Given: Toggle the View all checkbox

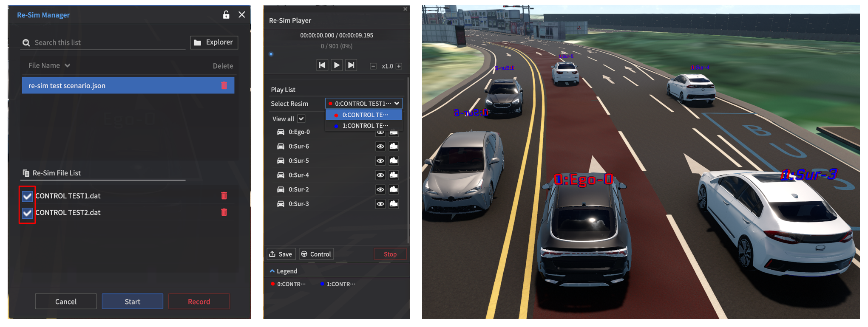Looking at the screenshot, I should click(301, 119).
